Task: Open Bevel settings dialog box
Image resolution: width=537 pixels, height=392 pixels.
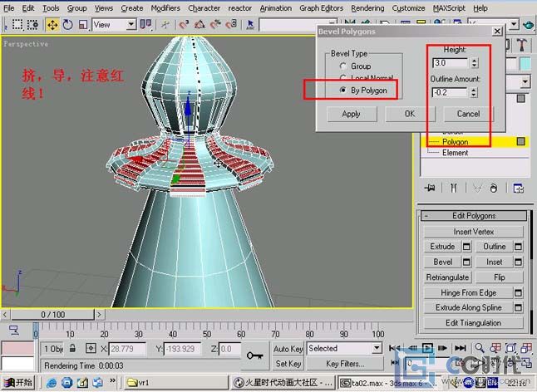Action: (x=467, y=262)
